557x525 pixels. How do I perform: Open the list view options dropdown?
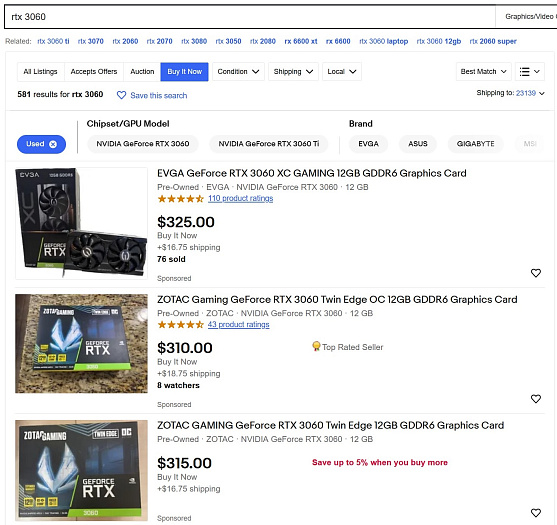pos(530,71)
